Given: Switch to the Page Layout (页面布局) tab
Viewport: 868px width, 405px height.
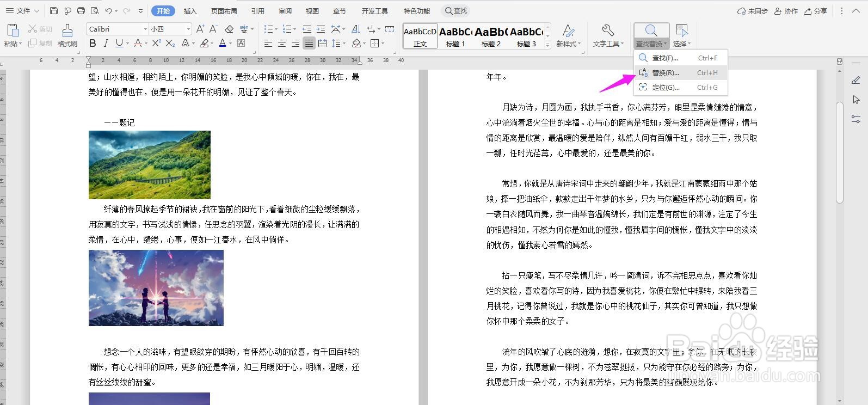Looking at the screenshot, I should pyautogui.click(x=224, y=11).
